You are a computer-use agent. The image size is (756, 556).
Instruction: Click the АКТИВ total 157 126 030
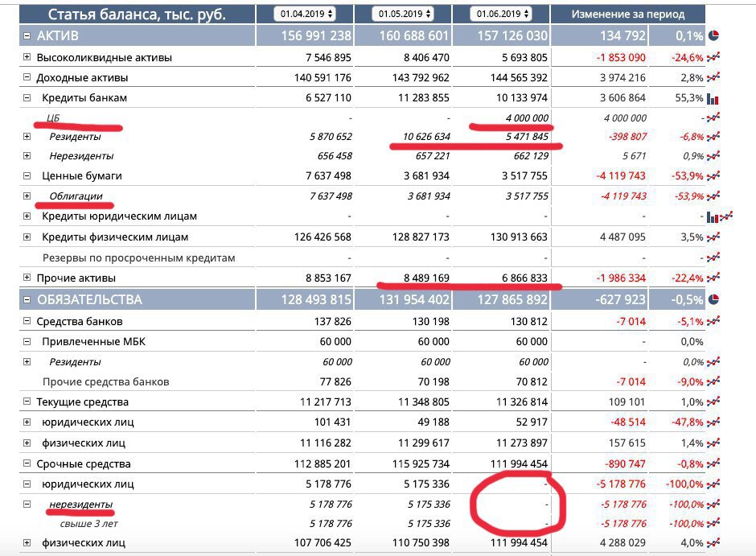pyautogui.click(x=512, y=35)
